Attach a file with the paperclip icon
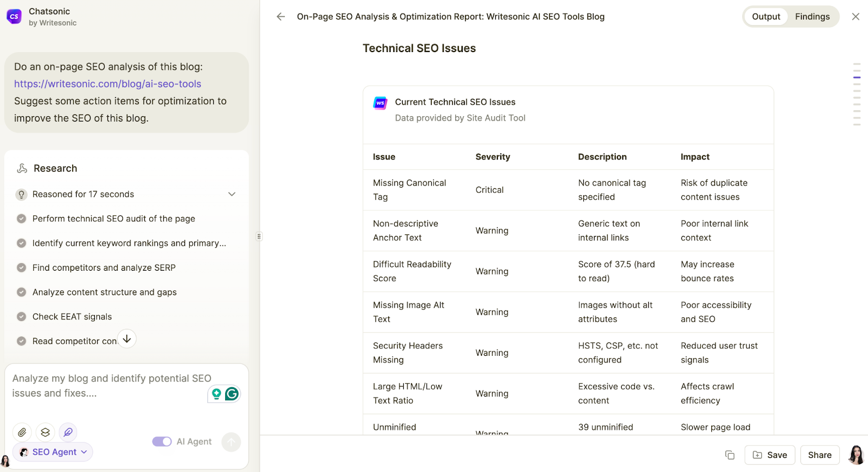The height and width of the screenshot is (472, 868). tap(22, 432)
